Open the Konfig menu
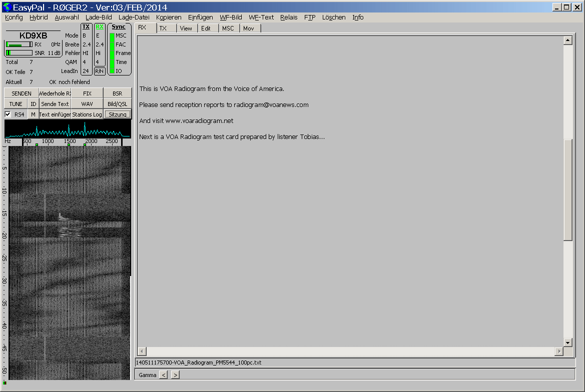This screenshot has width=585, height=392. point(14,17)
